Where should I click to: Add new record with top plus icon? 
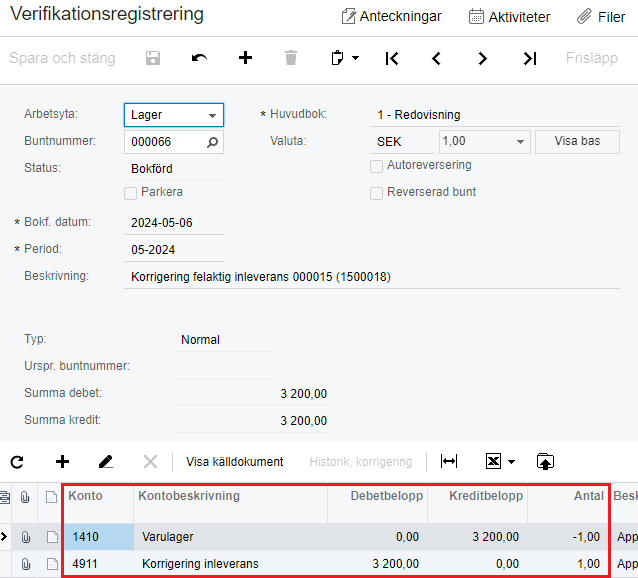(245, 59)
